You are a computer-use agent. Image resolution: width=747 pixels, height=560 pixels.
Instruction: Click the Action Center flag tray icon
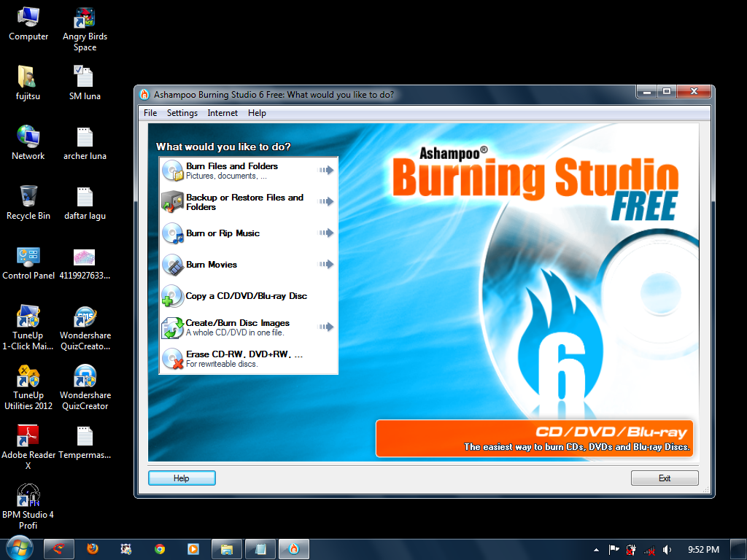pos(614,550)
